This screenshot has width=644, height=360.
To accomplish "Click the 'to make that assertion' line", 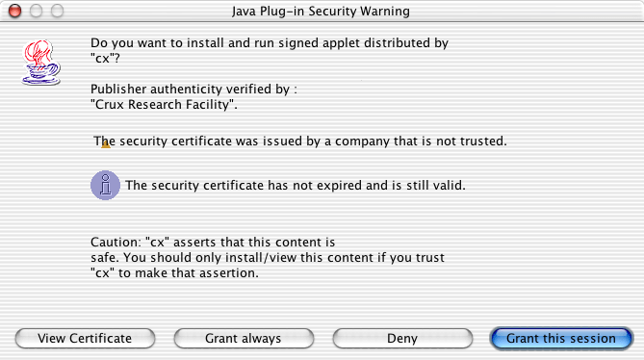I will tap(174, 273).
